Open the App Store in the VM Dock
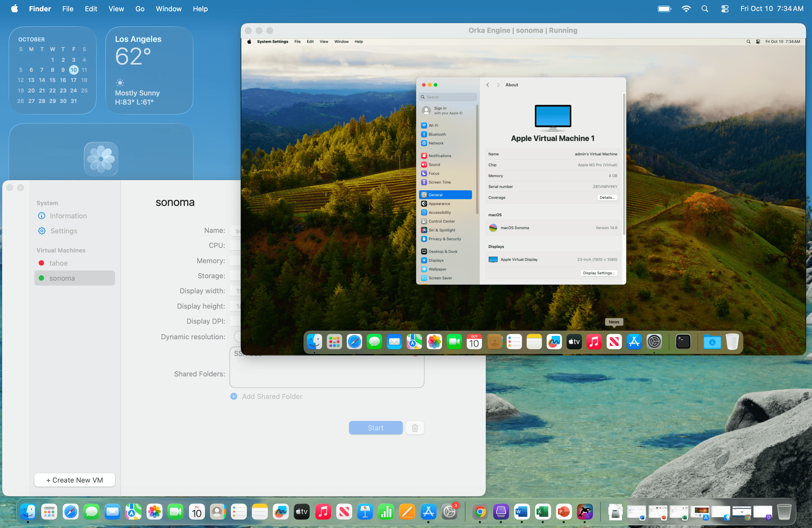This screenshot has width=812, height=528. click(x=634, y=342)
